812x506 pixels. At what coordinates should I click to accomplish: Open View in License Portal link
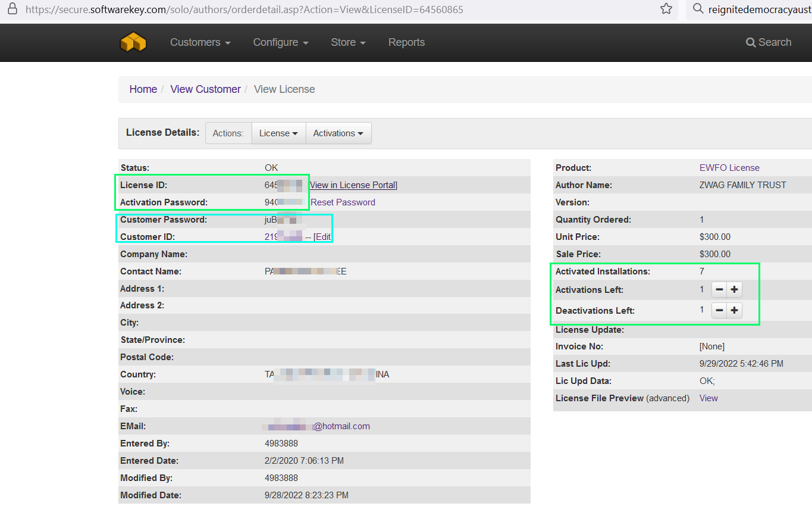353,185
